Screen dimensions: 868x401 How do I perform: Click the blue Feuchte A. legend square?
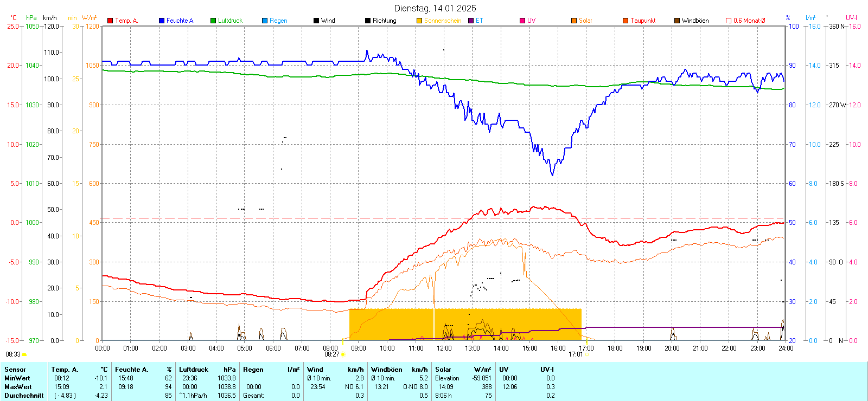pos(162,21)
